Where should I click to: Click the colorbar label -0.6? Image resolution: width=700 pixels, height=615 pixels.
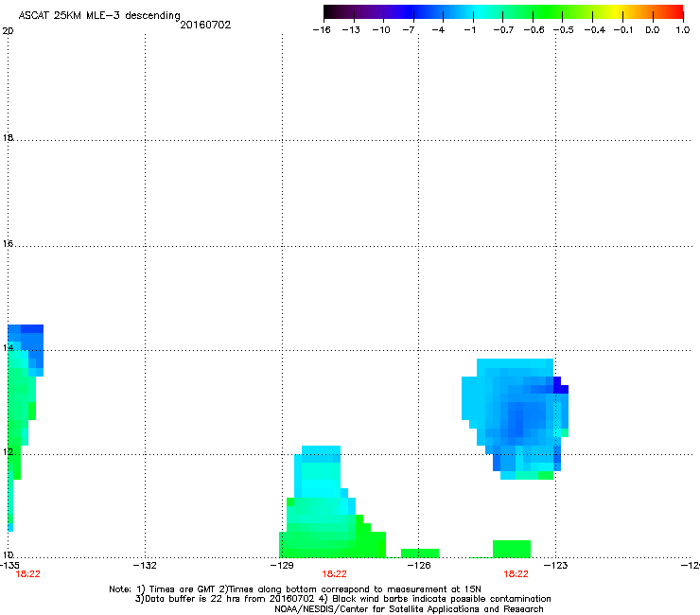click(534, 30)
